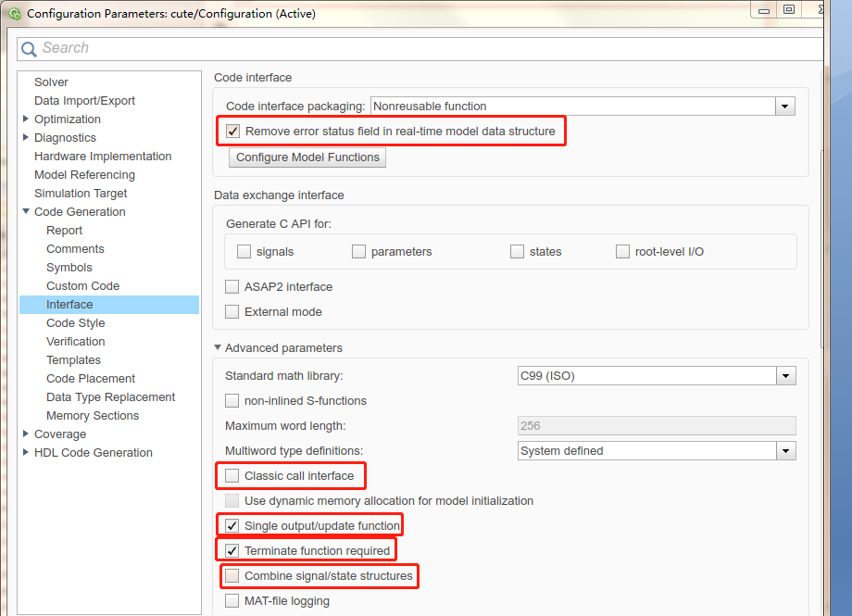Open the Code Style pane
This screenshot has width=852, height=616.
pyautogui.click(x=76, y=323)
